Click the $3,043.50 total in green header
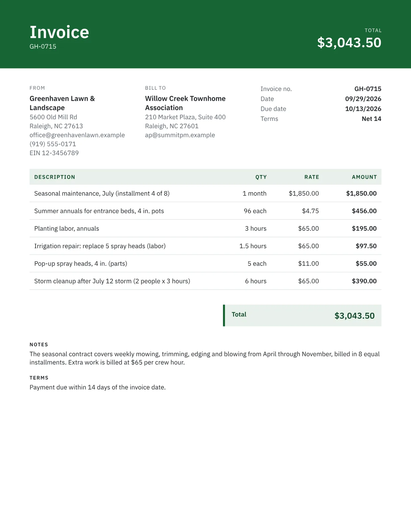The height and width of the screenshot is (532, 411). tap(349, 43)
